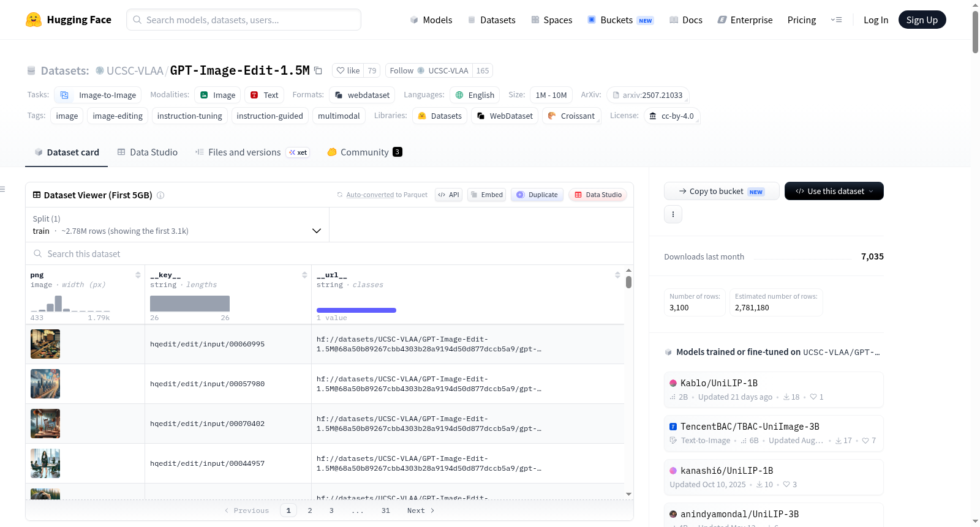Like the dataset with the heart button

coord(348,70)
